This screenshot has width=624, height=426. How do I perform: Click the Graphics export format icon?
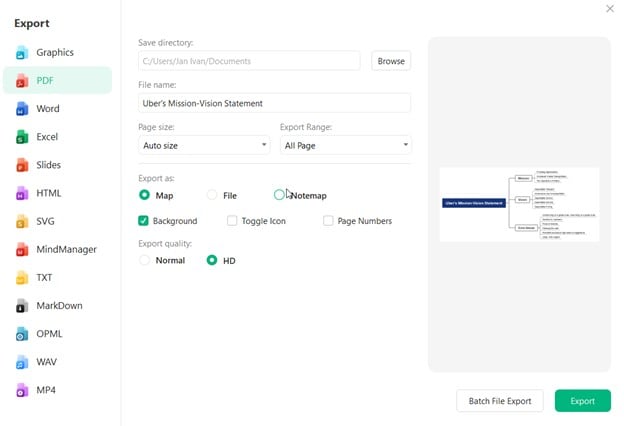(22, 53)
